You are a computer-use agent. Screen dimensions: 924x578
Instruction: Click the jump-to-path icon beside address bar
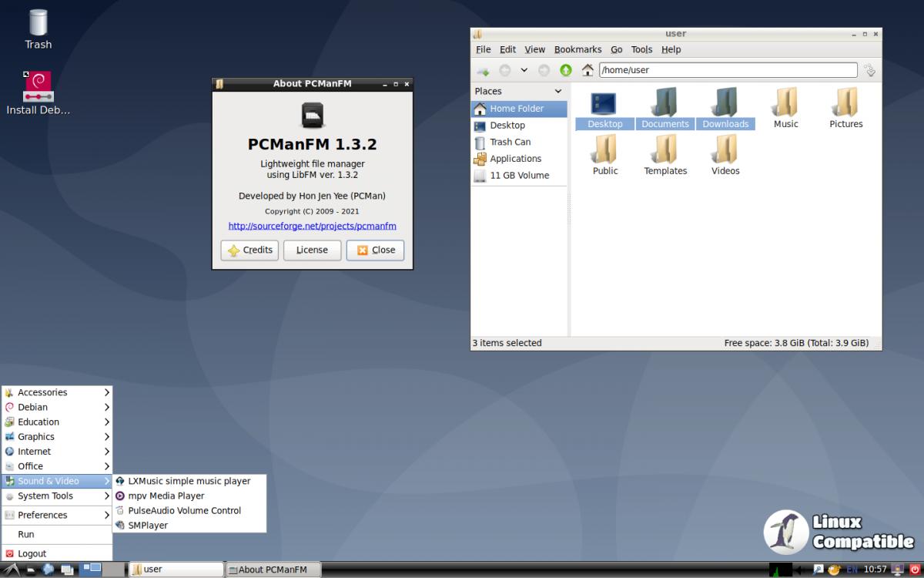869,70
